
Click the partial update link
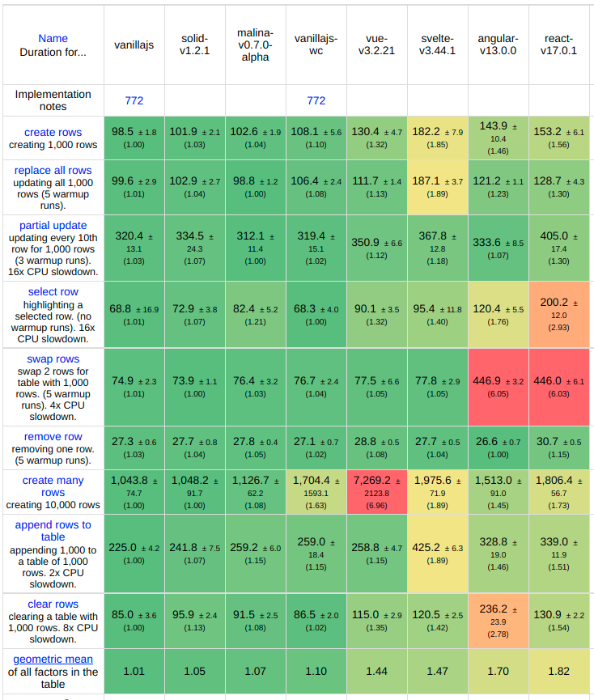pyautogui.click(x=53, y=226)
